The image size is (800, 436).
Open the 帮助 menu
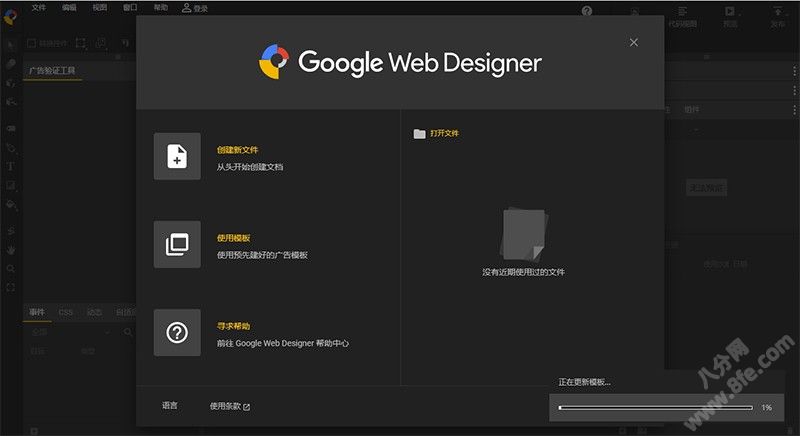coord(161,8)
